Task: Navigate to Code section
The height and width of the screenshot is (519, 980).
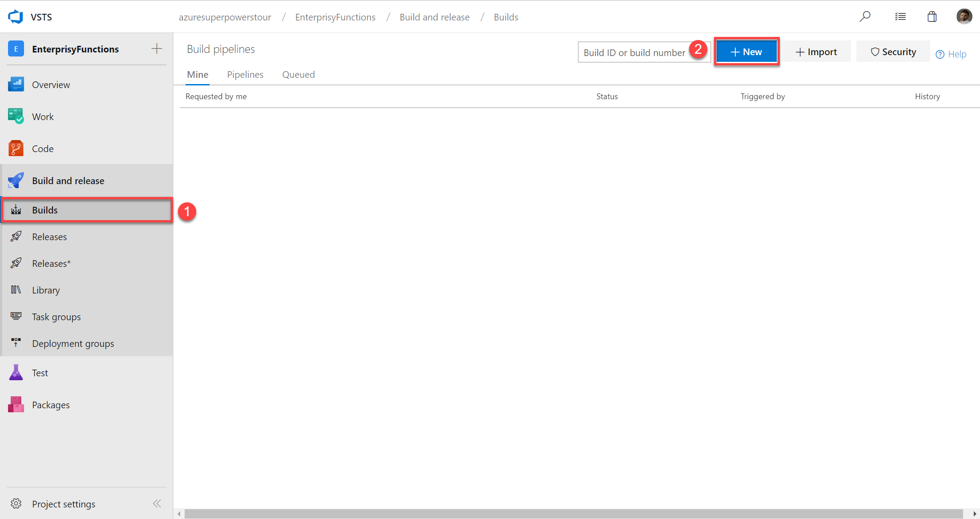Action: click(42, 149)
